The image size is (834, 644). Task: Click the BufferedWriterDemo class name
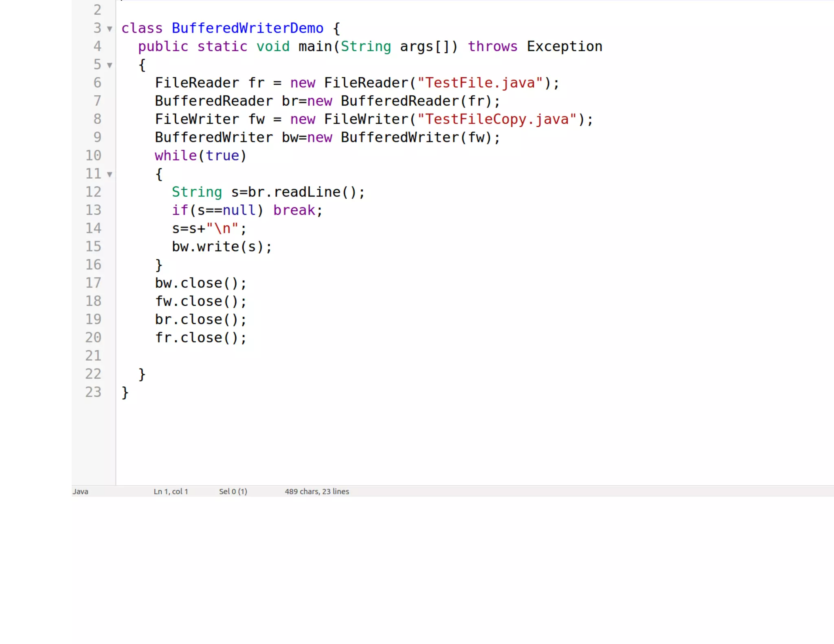247,28
